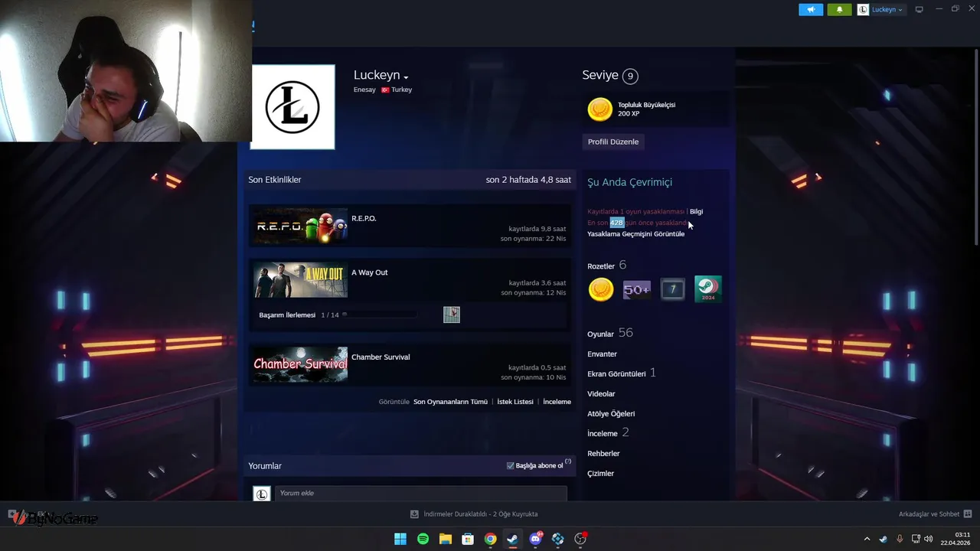Open the green notifications bell

[x=839, y=9]
